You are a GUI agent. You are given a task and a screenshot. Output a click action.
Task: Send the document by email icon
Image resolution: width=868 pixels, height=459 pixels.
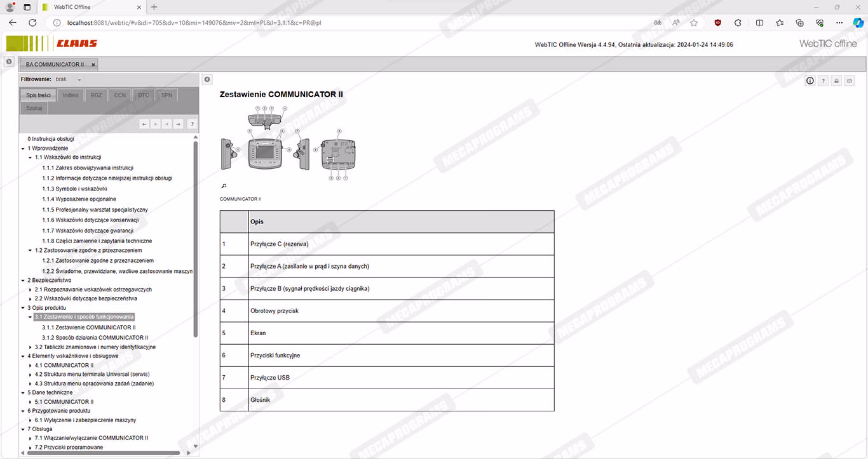850,81
